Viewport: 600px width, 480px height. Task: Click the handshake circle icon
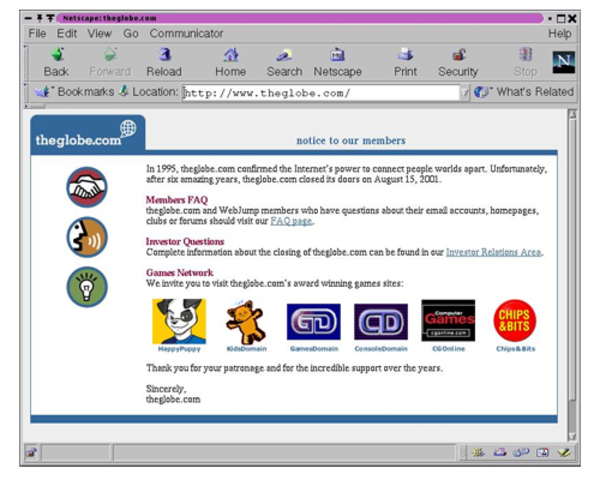click(87, 187)
